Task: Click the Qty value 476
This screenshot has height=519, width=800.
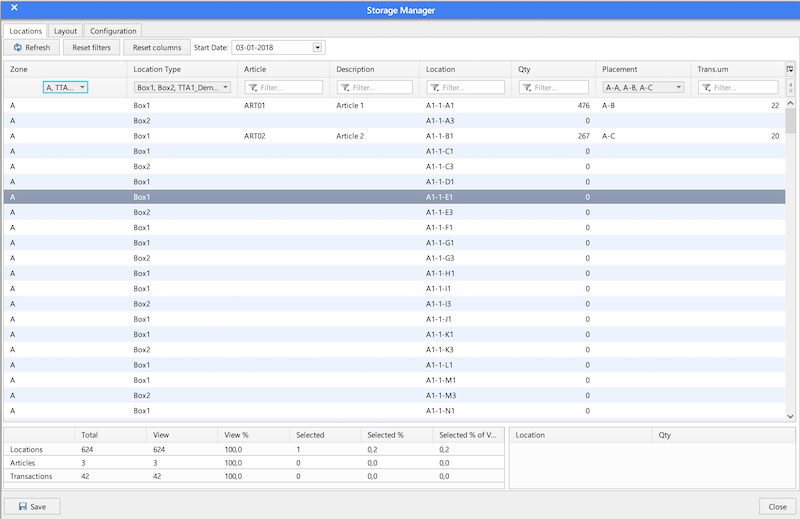Action: pyautogui.click(x=584, y=106)
